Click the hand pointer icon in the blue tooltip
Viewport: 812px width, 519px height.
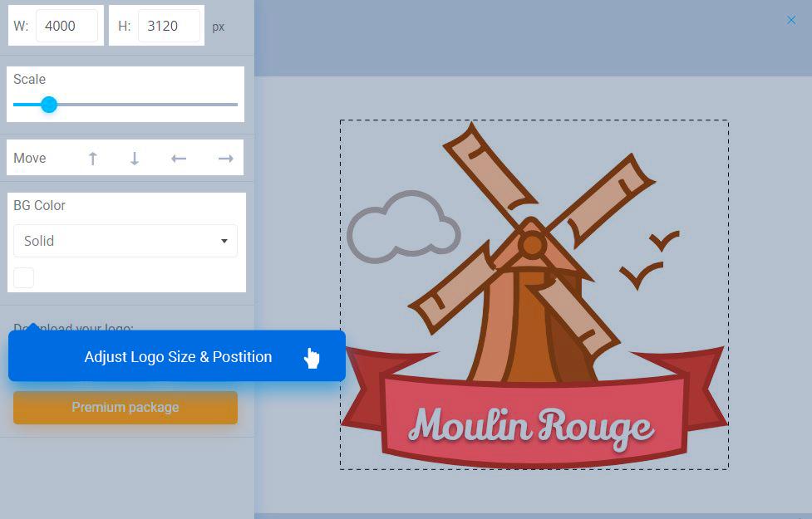pos(312,358)
